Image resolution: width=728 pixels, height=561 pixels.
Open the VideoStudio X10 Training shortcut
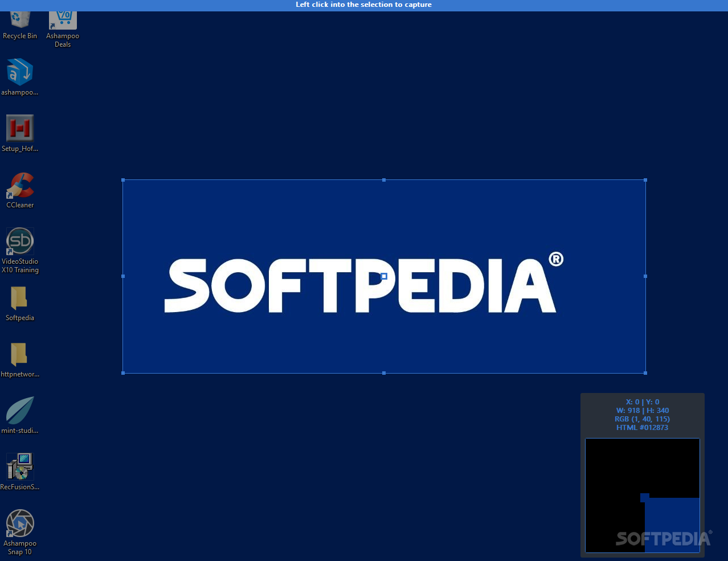(20, 251)
